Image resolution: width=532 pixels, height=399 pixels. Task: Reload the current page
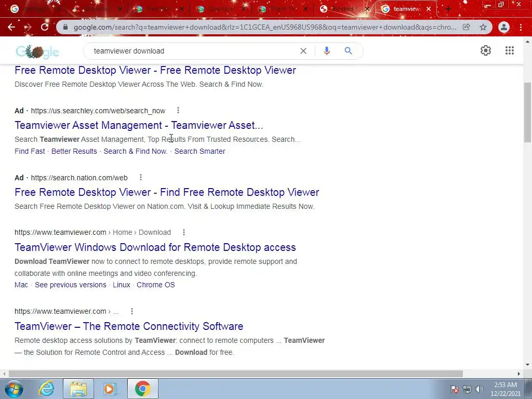pyautogui.click(x=45, y=27)
